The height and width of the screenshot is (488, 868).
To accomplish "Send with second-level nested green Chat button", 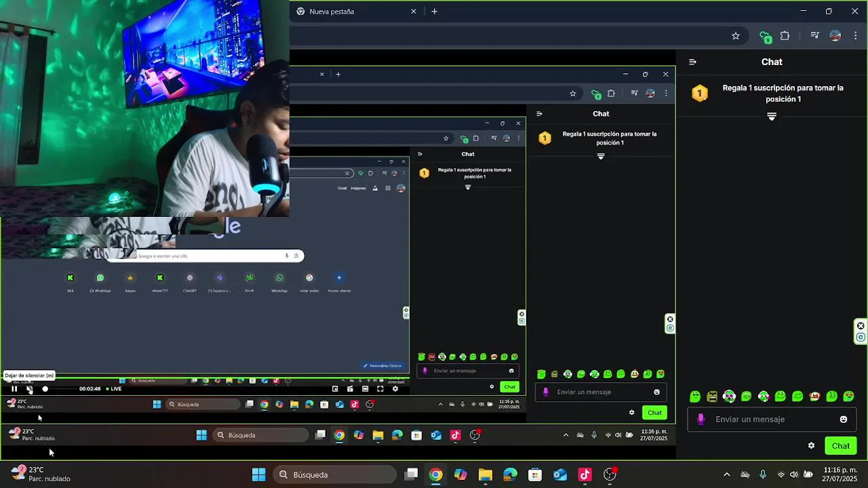I will tap(654, 412).
